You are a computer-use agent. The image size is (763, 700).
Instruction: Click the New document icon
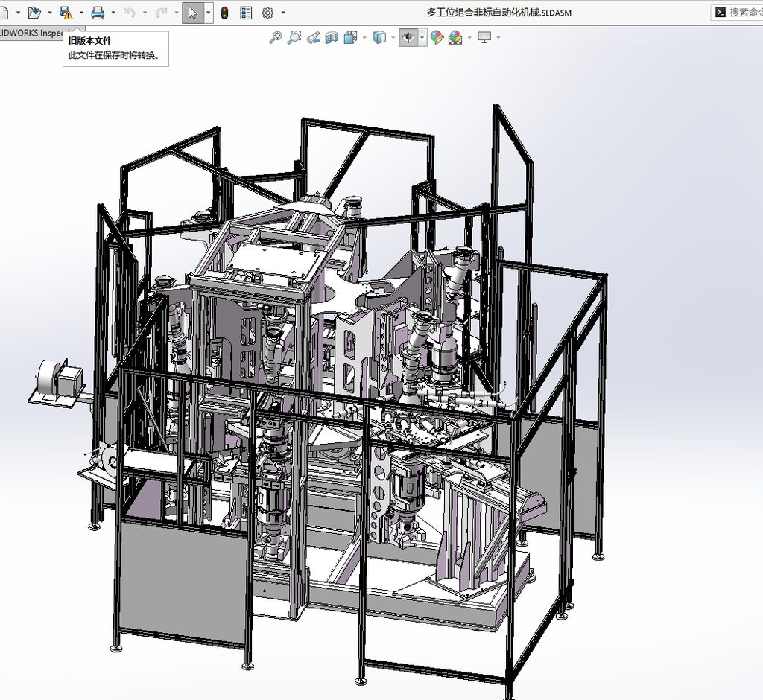(4, 13)
